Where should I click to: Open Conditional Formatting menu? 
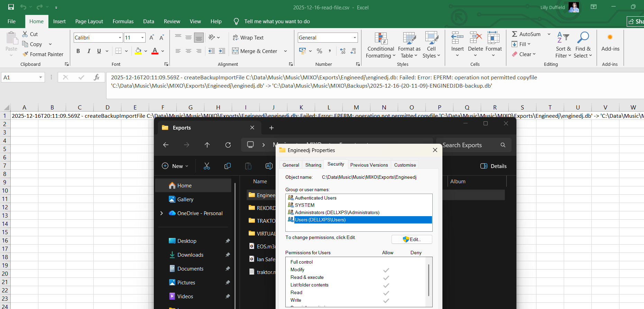(x=380, y=45)
